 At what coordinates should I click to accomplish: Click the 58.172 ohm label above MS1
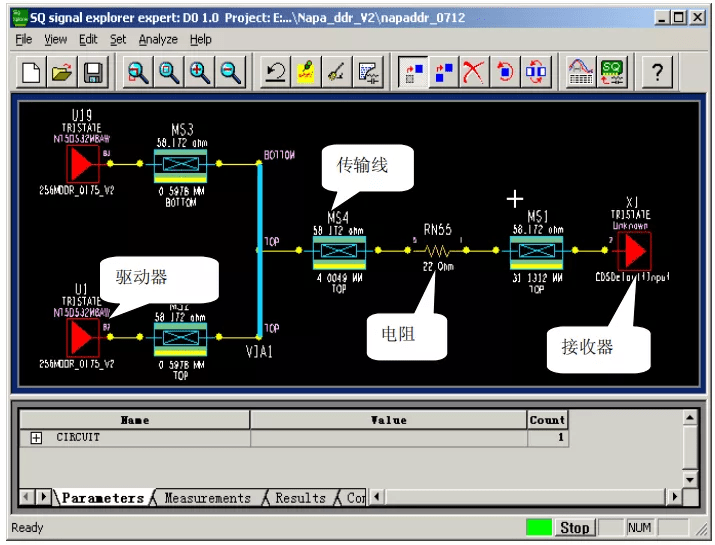538,229
